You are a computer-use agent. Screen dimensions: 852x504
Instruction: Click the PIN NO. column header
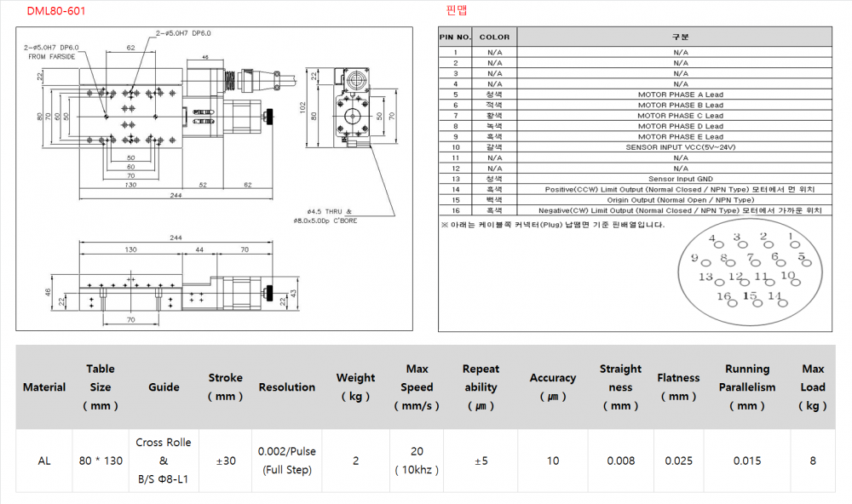click(455, 37)
